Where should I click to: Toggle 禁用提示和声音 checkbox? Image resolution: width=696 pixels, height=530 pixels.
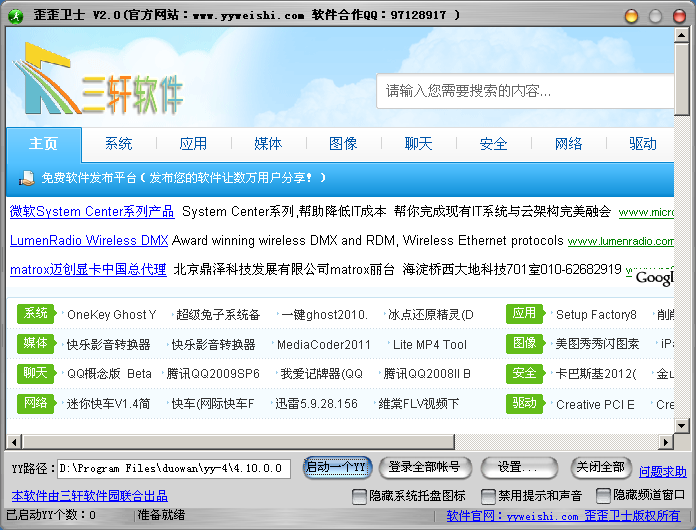click(x=488, y=496)
